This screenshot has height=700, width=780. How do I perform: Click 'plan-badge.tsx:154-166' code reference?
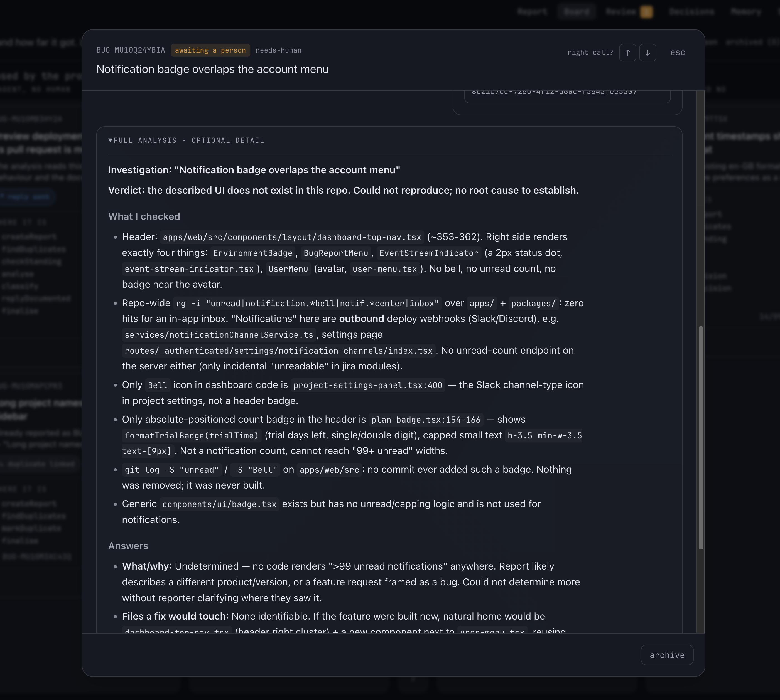tap(426, 420)
